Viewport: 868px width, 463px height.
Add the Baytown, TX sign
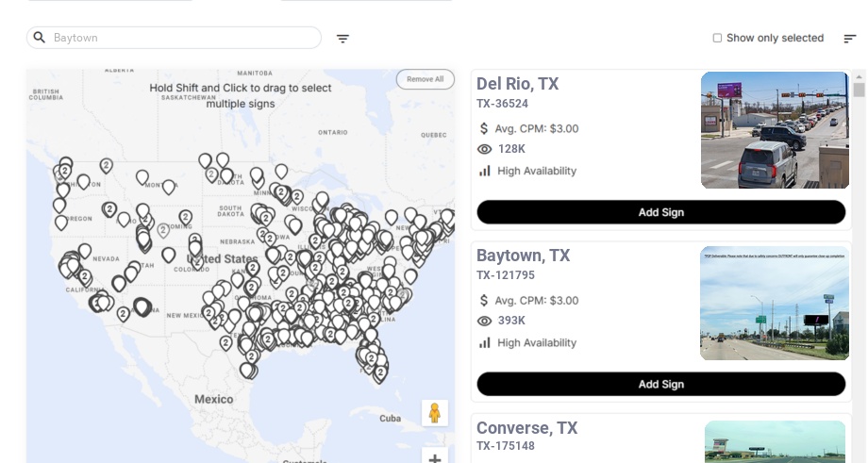[660, 384]
